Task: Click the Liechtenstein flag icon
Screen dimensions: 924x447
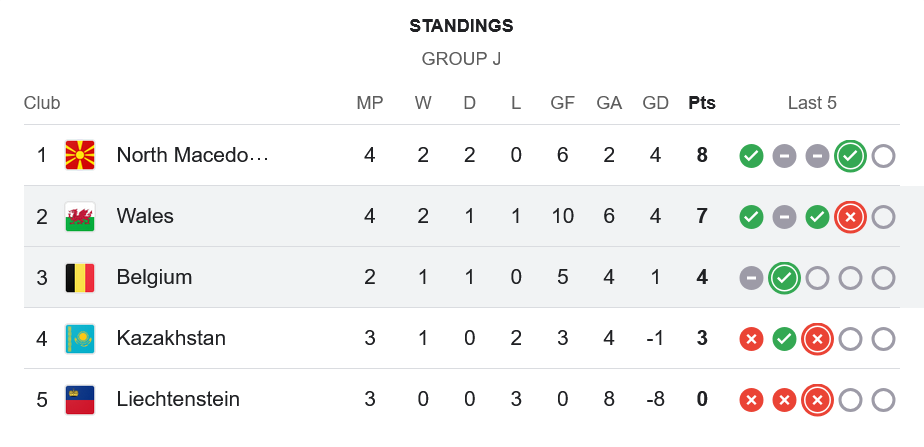Action: (80, 399)
